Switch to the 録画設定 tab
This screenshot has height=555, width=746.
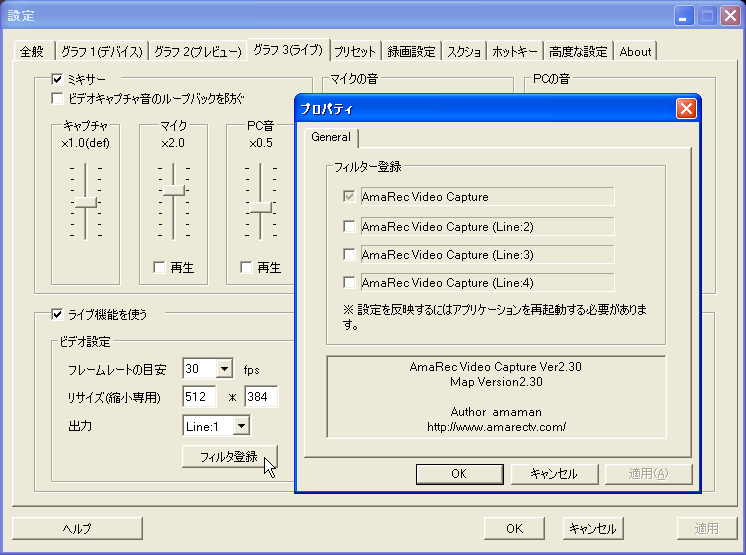tap(411, 51)
